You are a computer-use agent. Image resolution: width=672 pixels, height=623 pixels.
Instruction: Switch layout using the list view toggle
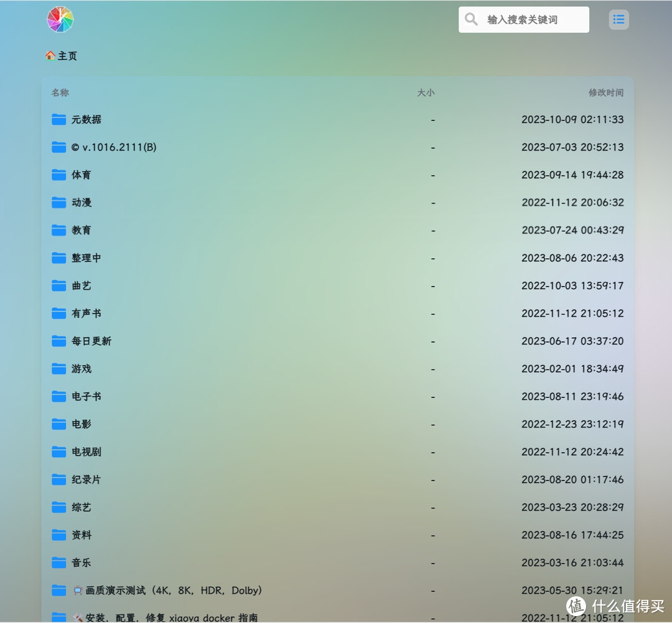[618, 19]
